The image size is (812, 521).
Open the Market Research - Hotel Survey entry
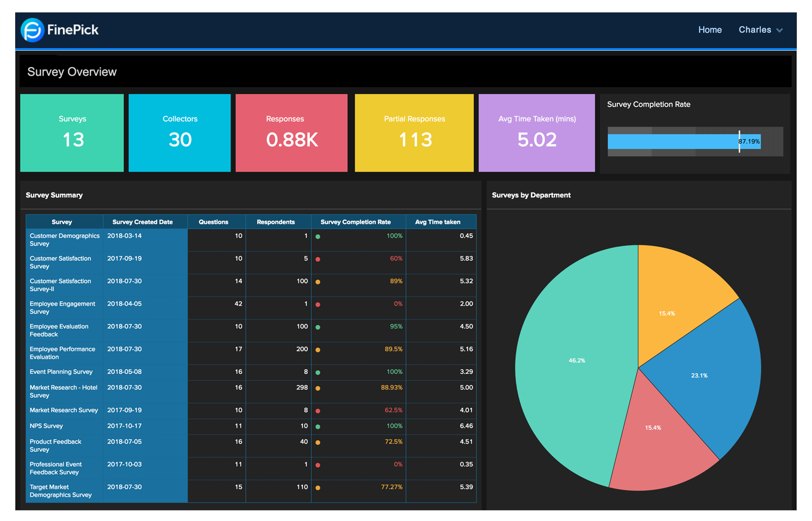tap(64, 391)
